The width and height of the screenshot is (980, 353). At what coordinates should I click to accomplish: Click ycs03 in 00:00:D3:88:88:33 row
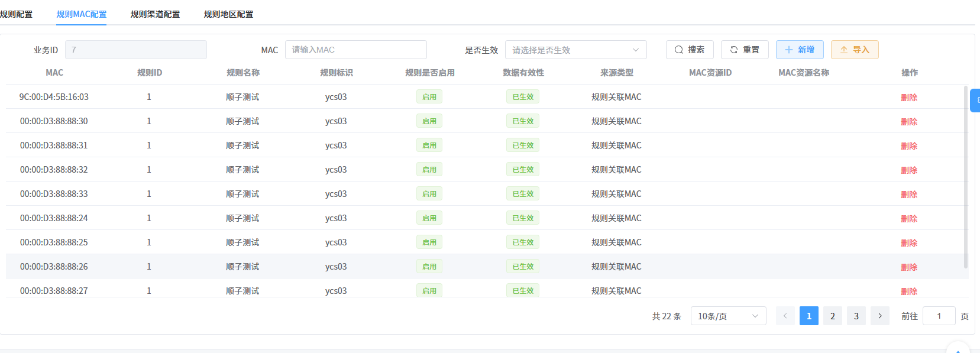pyautogui.click(x=336, y=194)
